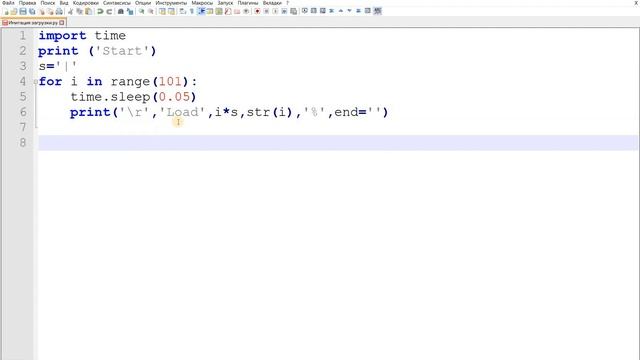This screenshot has width=640, height=360.
Task: Show the Document Map panel
Action: point(219,11)
